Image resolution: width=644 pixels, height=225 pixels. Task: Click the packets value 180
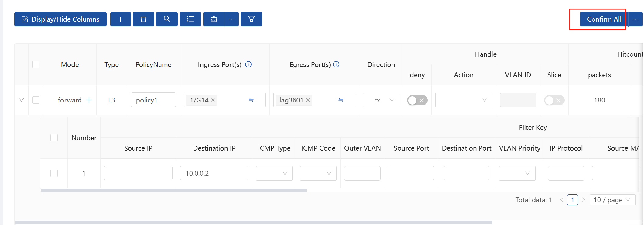point(599,100)
